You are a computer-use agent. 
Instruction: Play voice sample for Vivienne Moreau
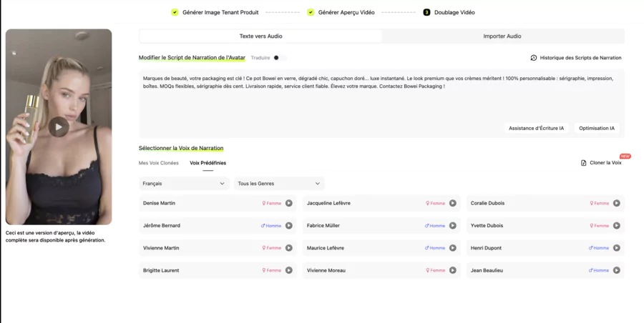(x=453, y=270)
